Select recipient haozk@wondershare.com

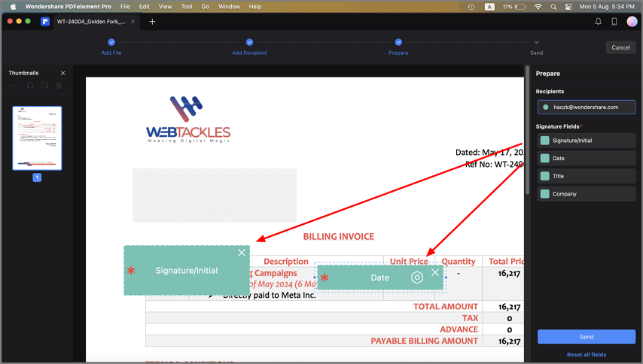(587, 108)
